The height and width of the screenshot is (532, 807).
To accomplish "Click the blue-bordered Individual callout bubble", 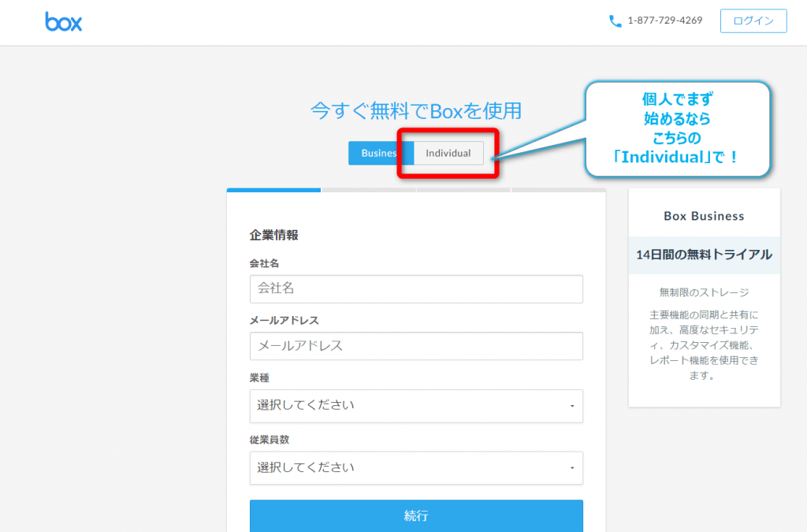I will click(x=676, y=128).
